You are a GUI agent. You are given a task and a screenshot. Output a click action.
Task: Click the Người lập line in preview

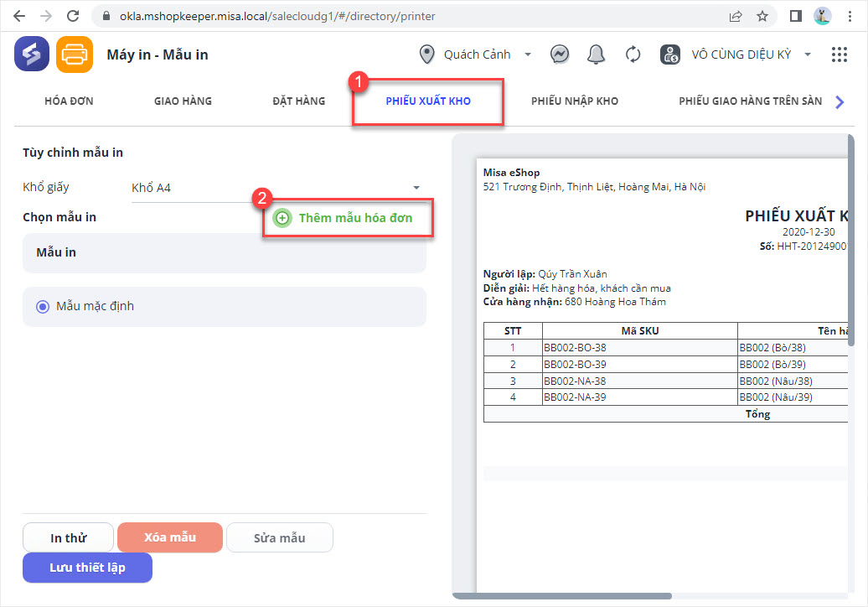point(545,273)
